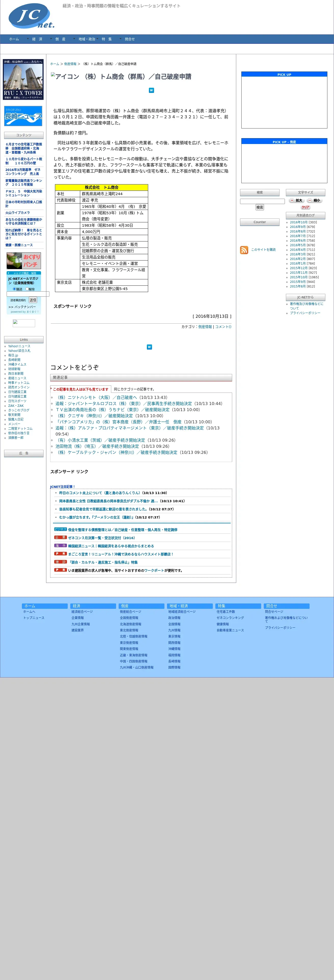334x980 pixels.
Task: Click the Hatena bookmark icon below the article title
Action: 151,90
